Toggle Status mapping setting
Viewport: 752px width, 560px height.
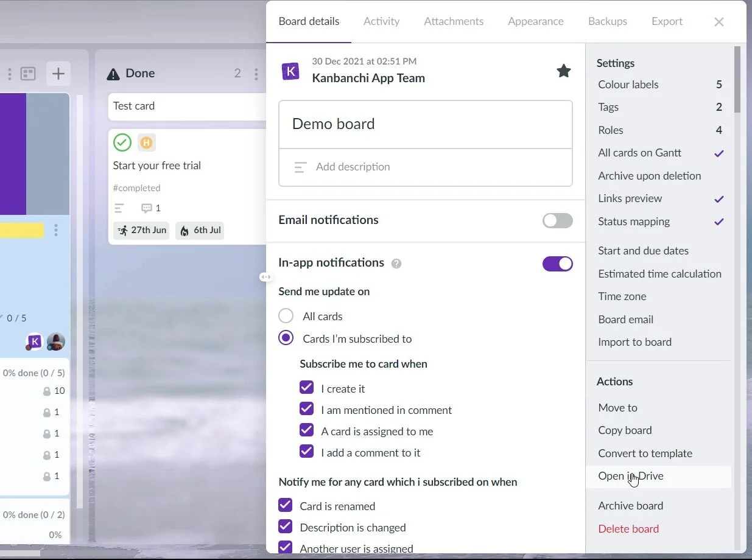659,222
